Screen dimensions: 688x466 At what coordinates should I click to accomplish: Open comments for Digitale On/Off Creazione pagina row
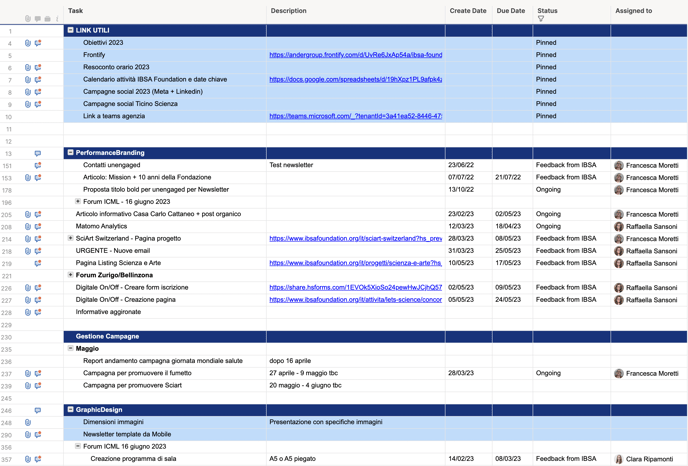[38, 300]
